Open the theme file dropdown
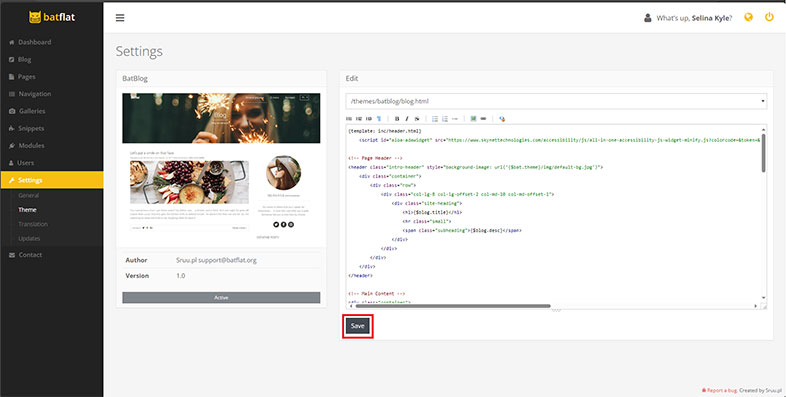Viewport: 786px width, 397px height. [556, 101]
